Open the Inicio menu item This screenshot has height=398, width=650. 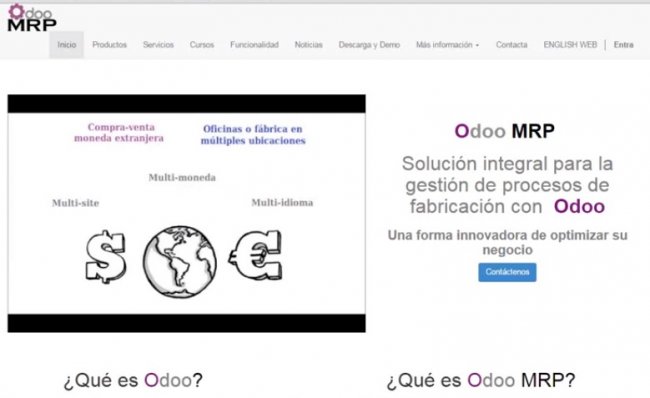(67, 45)
